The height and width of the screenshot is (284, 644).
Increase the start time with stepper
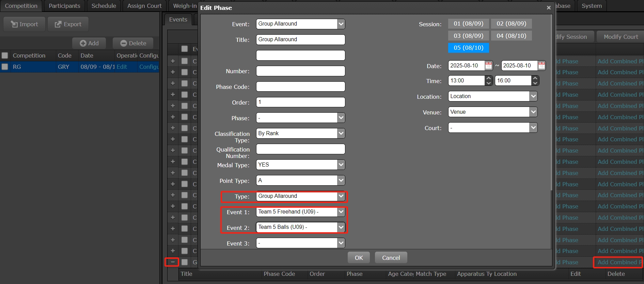[x=489, y=78]
